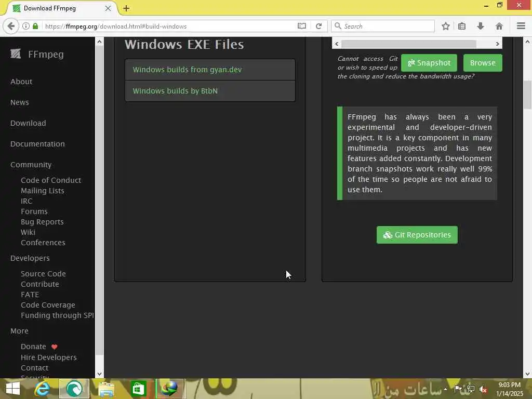Screen dimensions: 532x399
Task: Click the code box horizontal scrollbar
Action: (408, 44)
